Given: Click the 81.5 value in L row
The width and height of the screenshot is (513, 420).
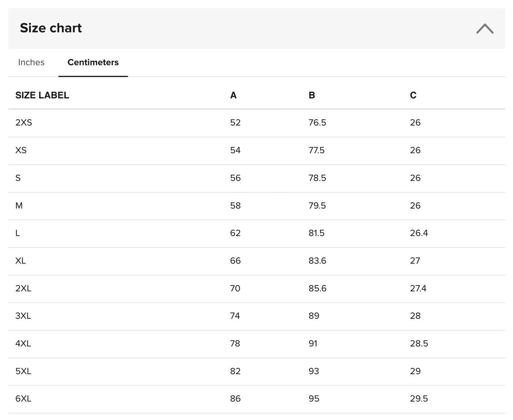Looking at the screenshot, I should (317, 233).
